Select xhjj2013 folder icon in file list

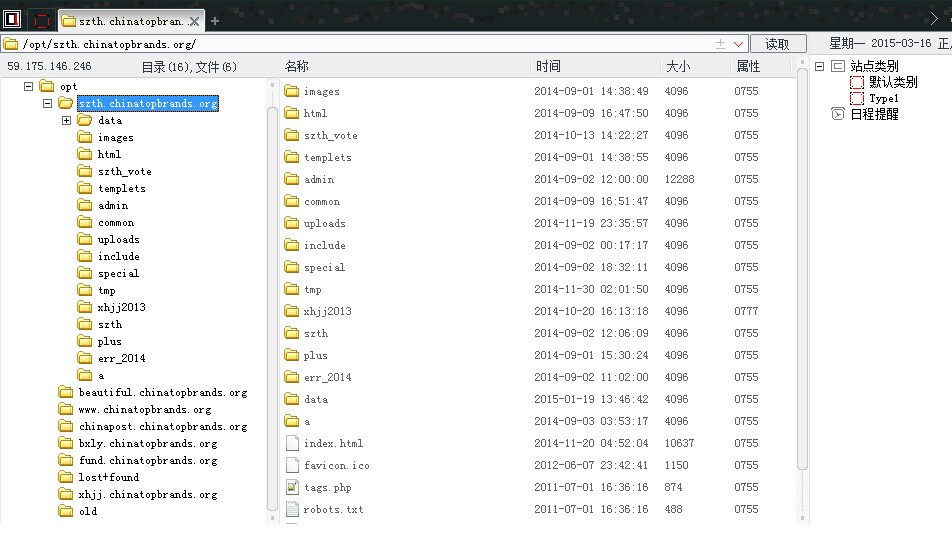pyautogui.click(x=292, y=311)
